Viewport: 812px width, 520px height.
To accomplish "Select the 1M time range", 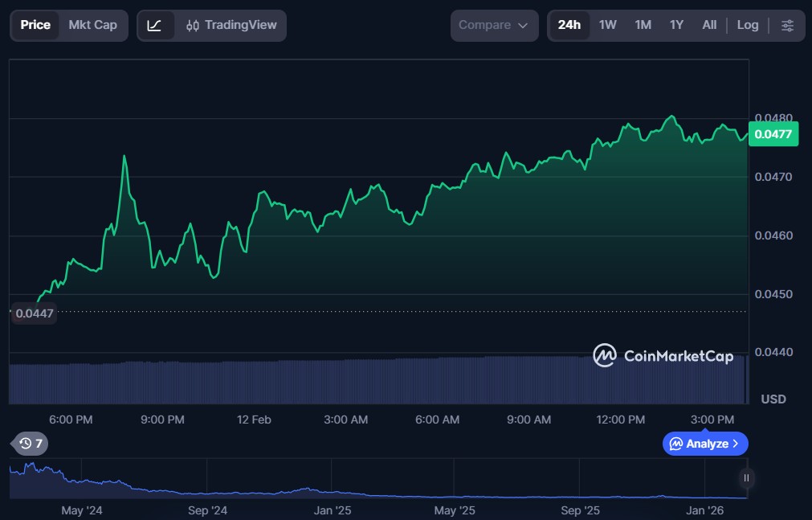I will (643, 26).
